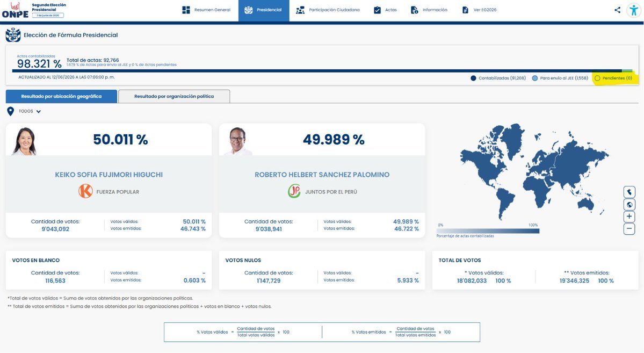This screenshot has width=644, height=353.
Task: Click the ONPE logo
Action: (15, 10)
